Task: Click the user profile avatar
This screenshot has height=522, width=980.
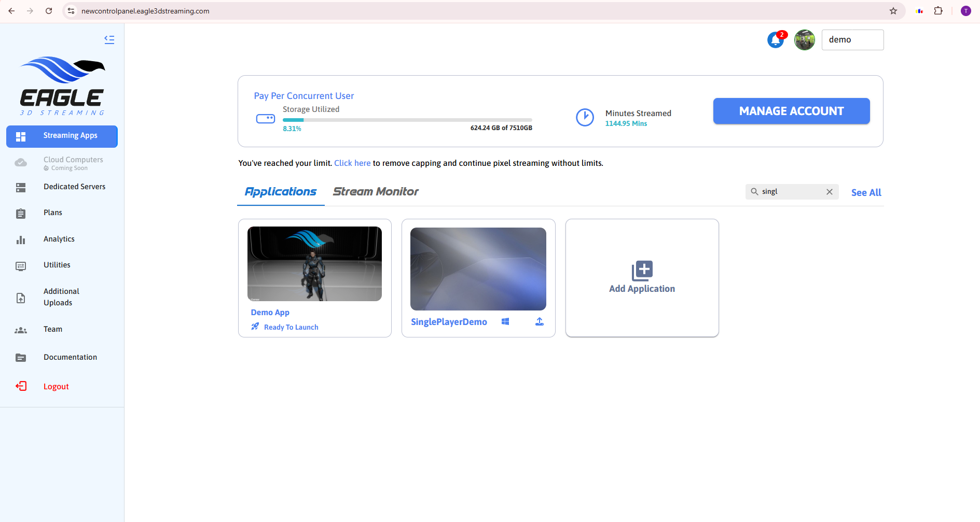Action: click(804, 40)
